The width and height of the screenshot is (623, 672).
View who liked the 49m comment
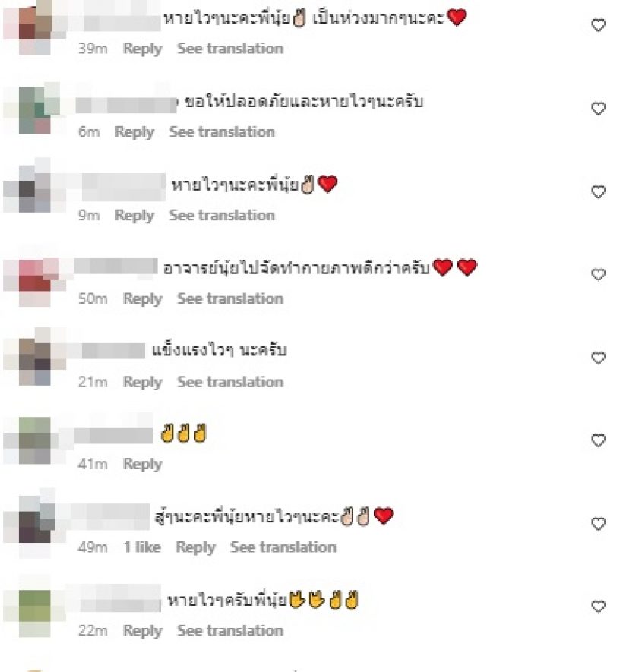(x=142, y=547)
